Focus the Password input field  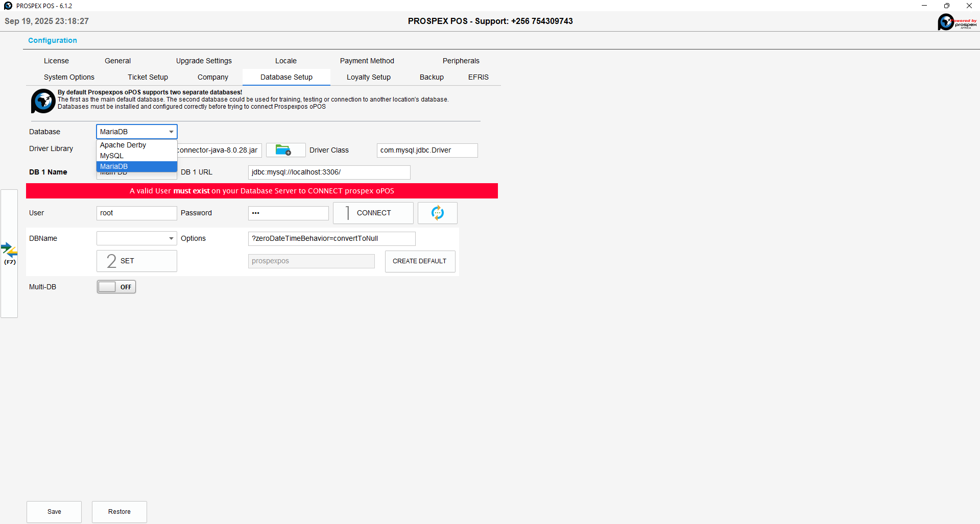pos(288,213)
